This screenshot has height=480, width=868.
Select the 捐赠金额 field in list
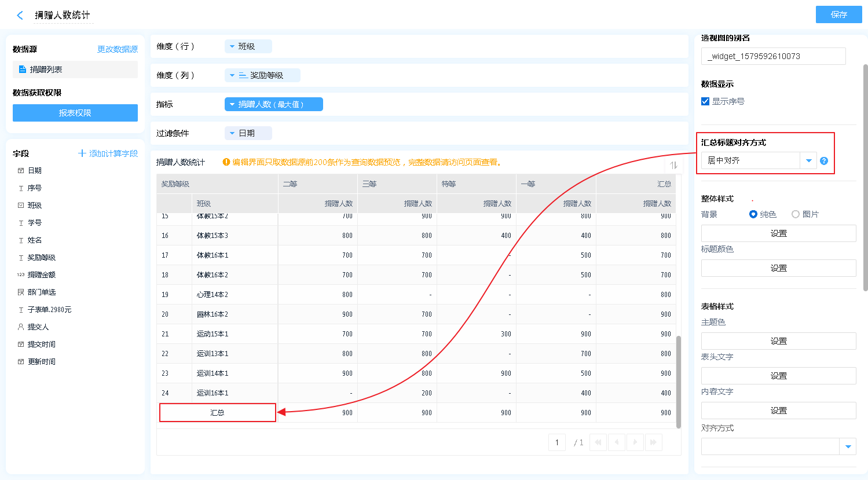[x=42, y=275]
